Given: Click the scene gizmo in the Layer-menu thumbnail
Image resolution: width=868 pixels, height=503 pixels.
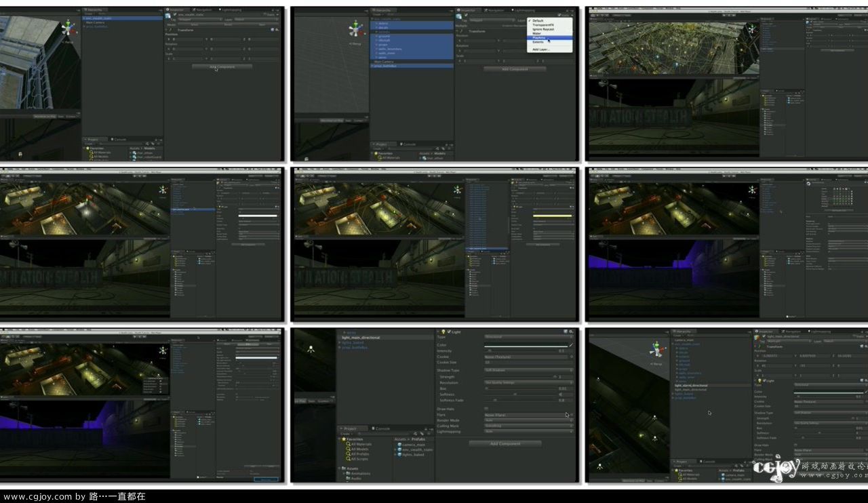Looking at the screenshot, I should tap(356, 29).
